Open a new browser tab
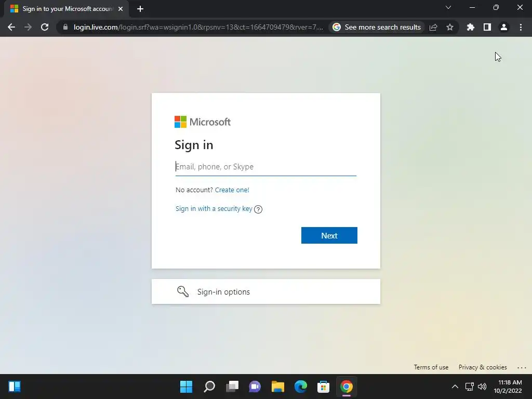Viewport: 532px width, 399px height. (x=140, y=9)
